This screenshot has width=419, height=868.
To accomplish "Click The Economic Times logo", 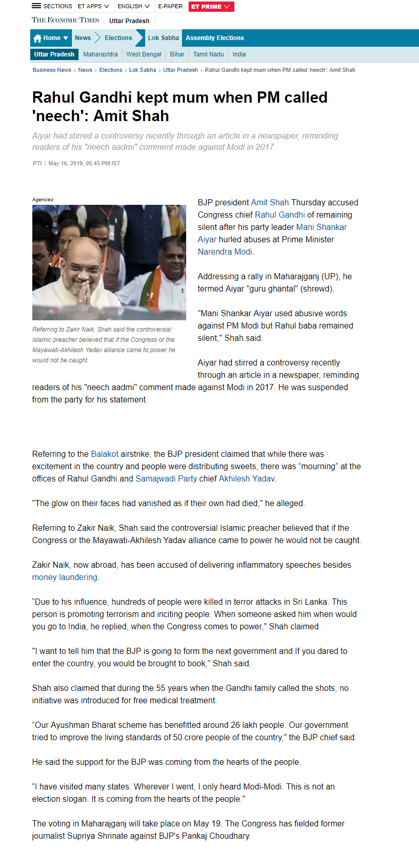I will pyautogui.click(x=66, y=20).
